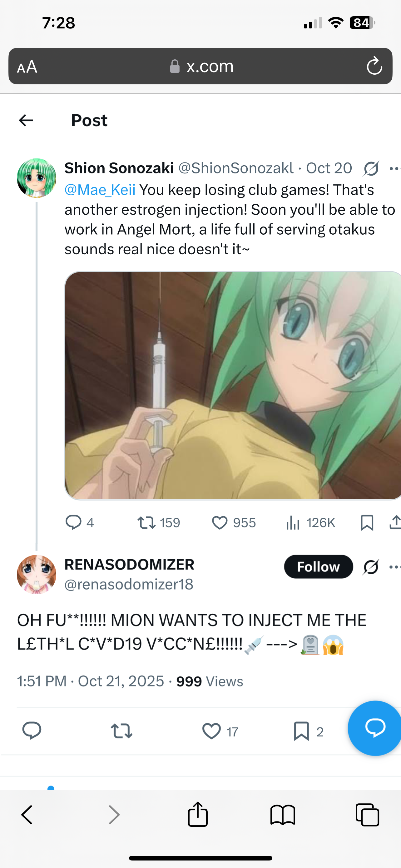Follow the RENASODOMIZER account
Screen dimensions: 401x868
pyautogui.click(x=318, y=567)
